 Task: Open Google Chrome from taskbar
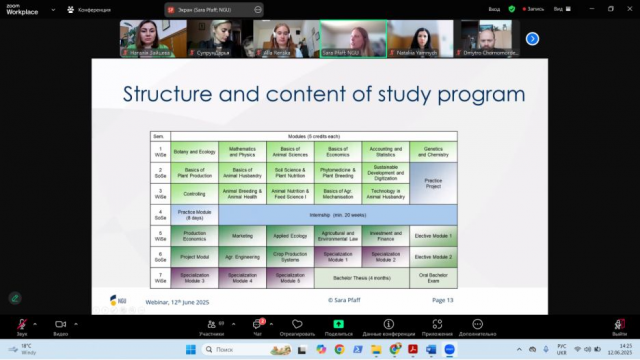(339, 349)
